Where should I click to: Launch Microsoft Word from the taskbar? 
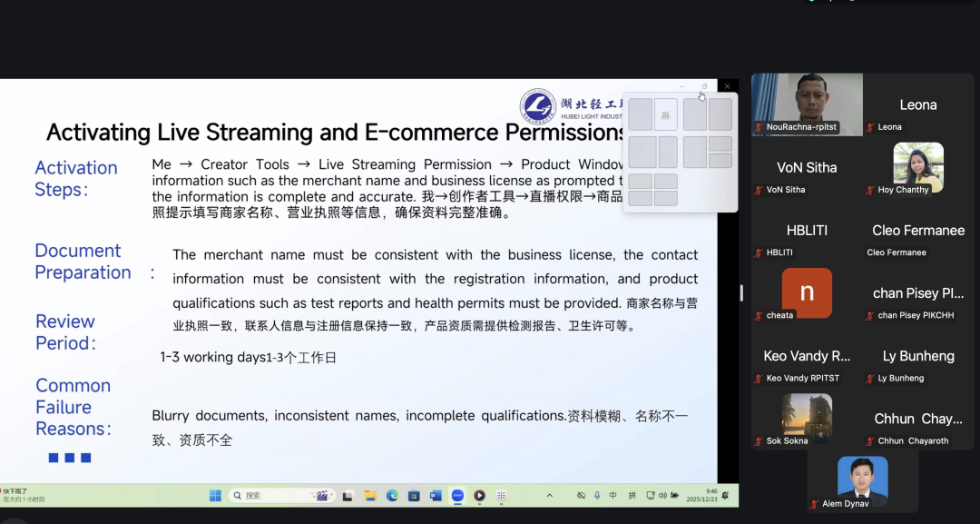[435, 497]
